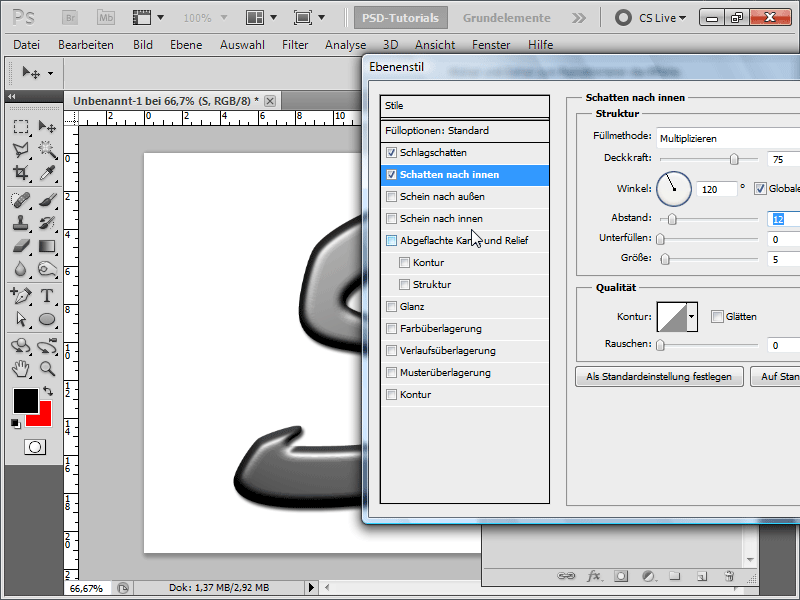Swap foreground and background colors

coord(48,392)
